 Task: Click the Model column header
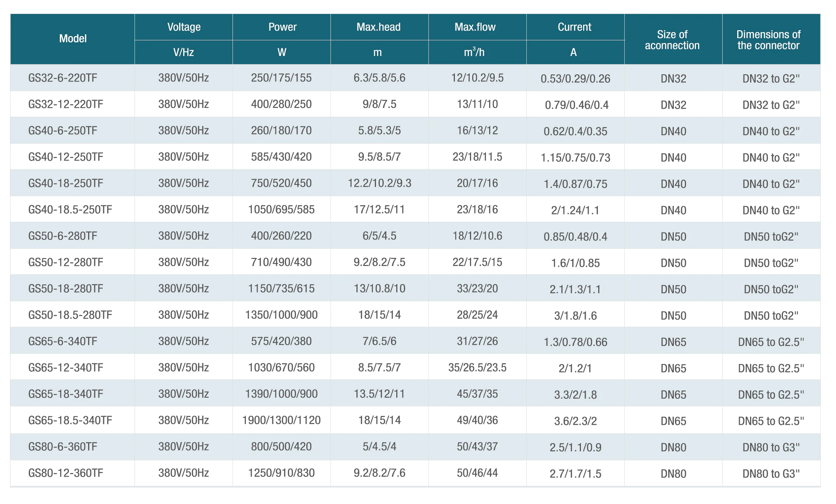coord(73,39)
